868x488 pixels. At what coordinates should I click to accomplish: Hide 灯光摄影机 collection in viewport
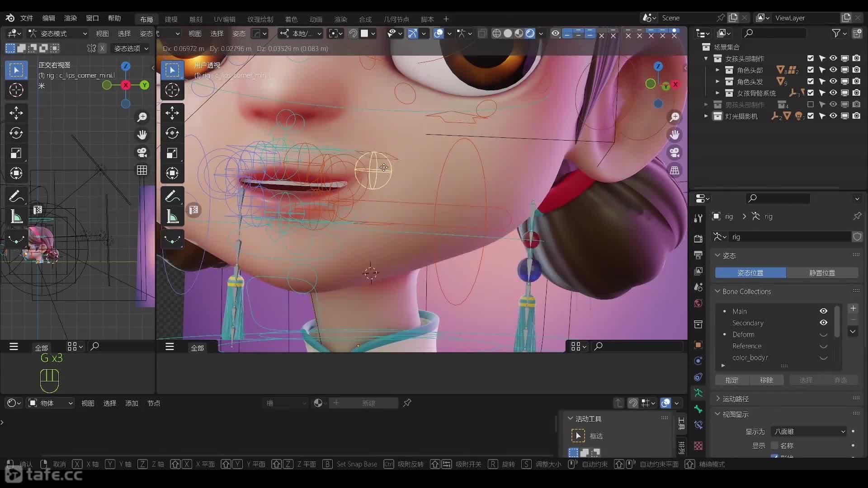(x=833, y=116)
